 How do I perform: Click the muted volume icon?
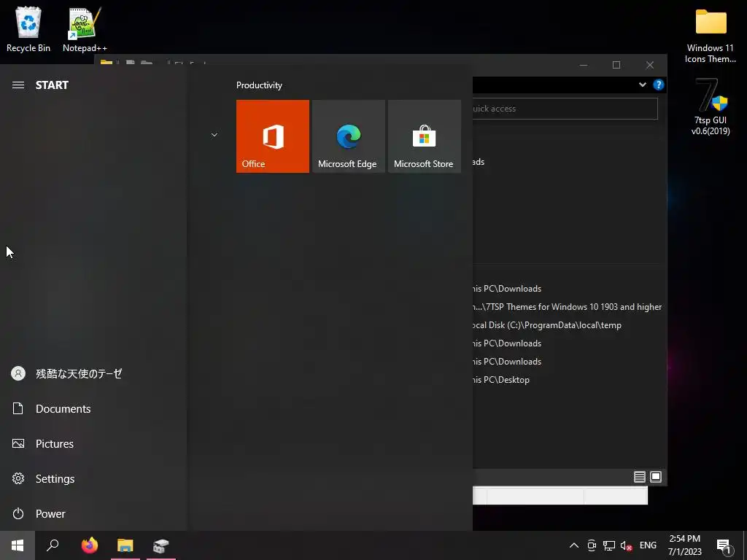[626, 545]
